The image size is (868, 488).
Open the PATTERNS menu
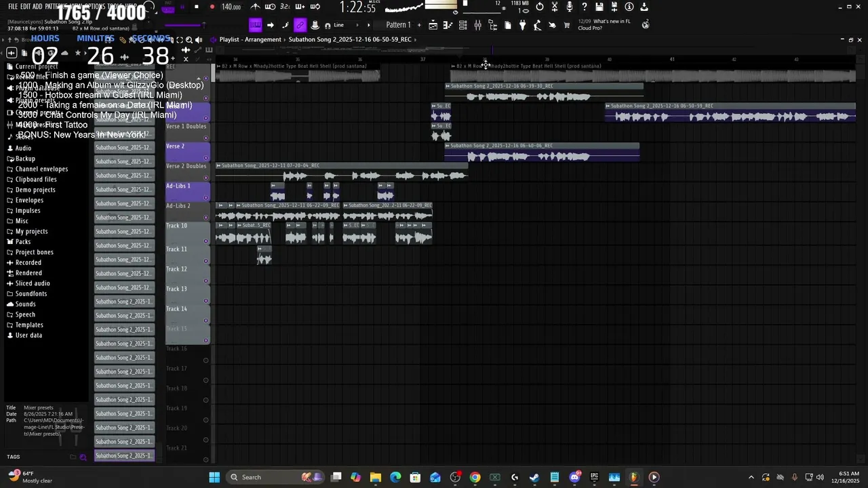[x=56, y=7]
